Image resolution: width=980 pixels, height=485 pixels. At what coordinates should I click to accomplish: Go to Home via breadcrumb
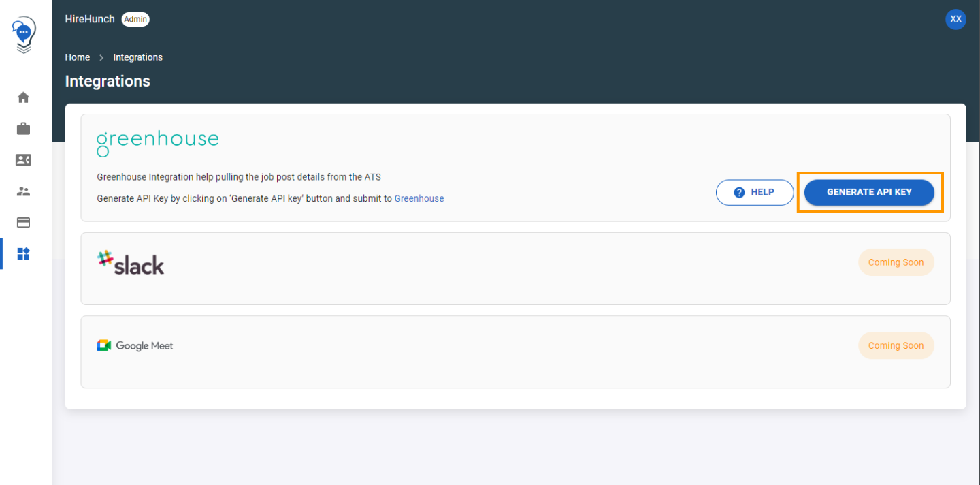tap(78, 57)
